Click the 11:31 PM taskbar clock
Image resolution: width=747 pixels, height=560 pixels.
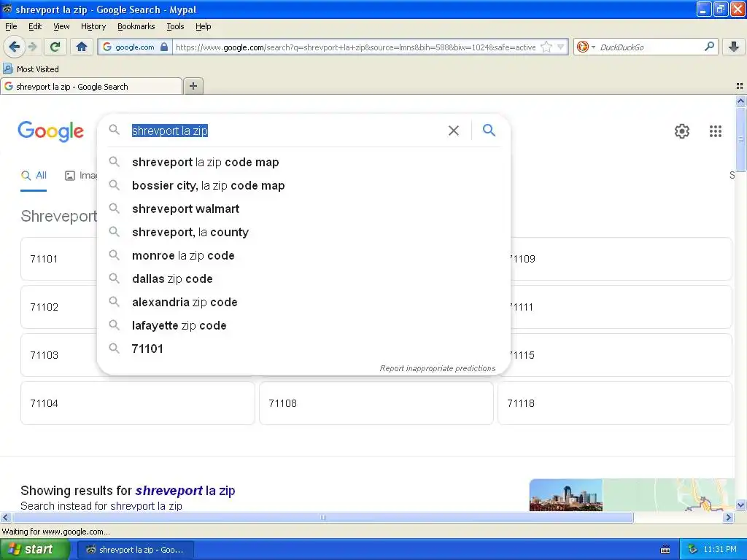click(x=720, y=550)
